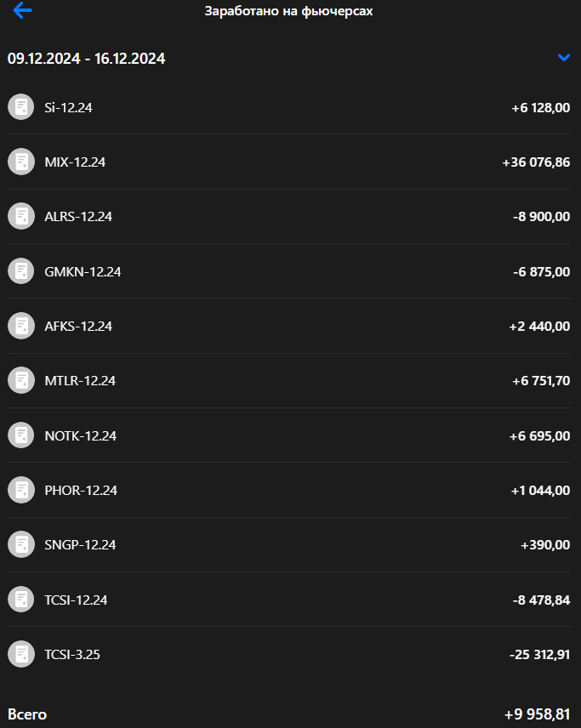The image size is (581, 728).
Task: Select the TCSI-3.25 futures label
Action: (x=72, y=655)
